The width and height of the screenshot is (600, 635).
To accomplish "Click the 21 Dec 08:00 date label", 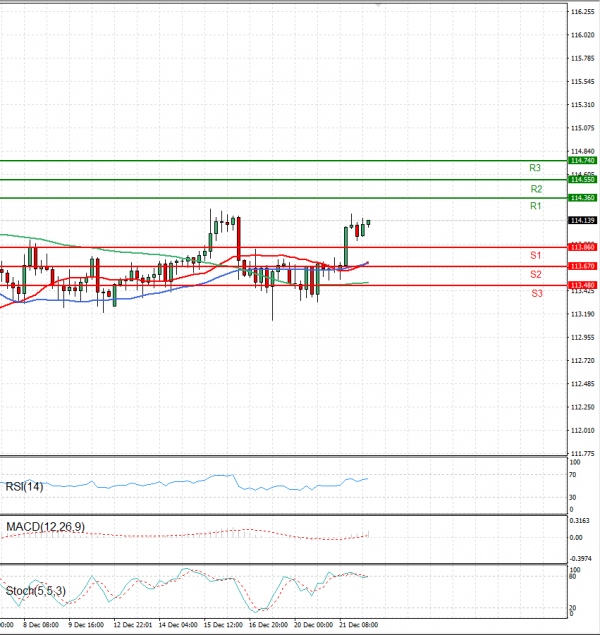I will [x=359, y=623].
